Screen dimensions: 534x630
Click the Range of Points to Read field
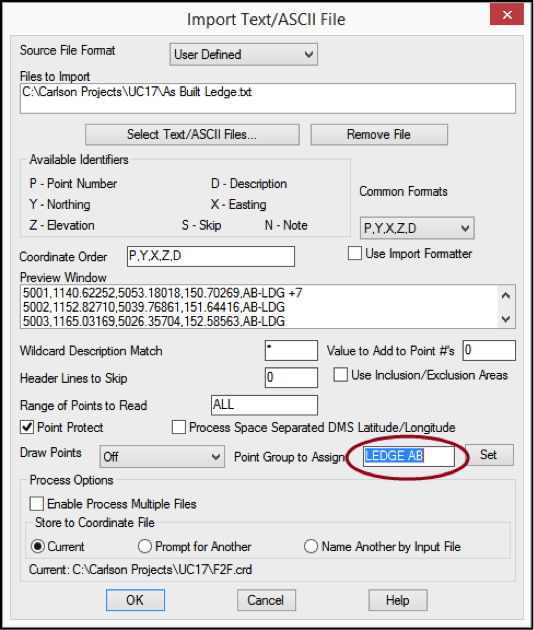coord(264,405)
